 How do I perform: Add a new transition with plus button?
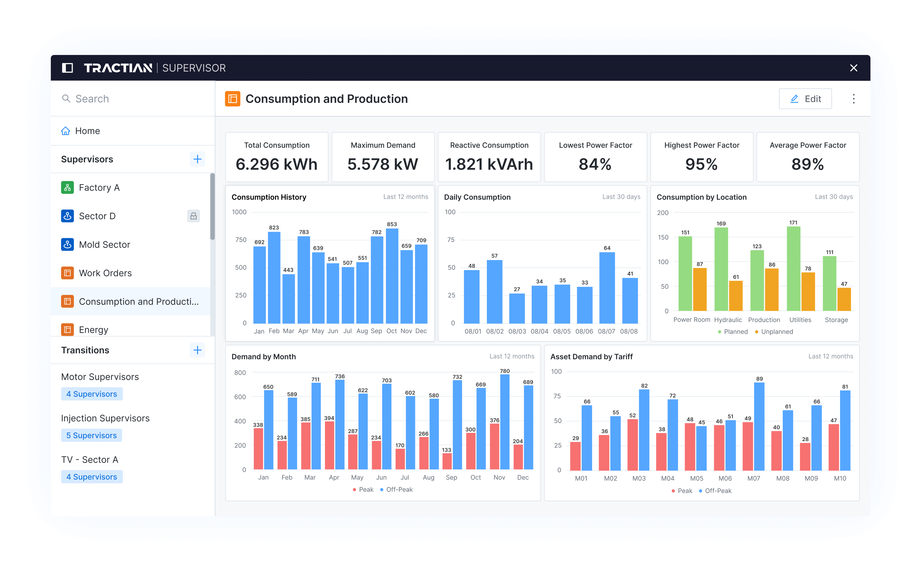197,350
